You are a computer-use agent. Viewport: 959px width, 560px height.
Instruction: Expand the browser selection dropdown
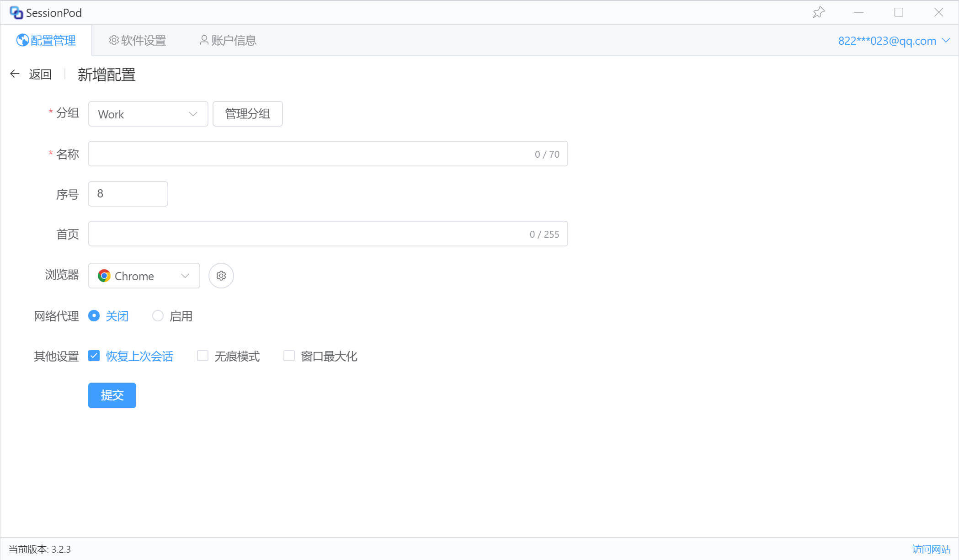click(185, 276)
